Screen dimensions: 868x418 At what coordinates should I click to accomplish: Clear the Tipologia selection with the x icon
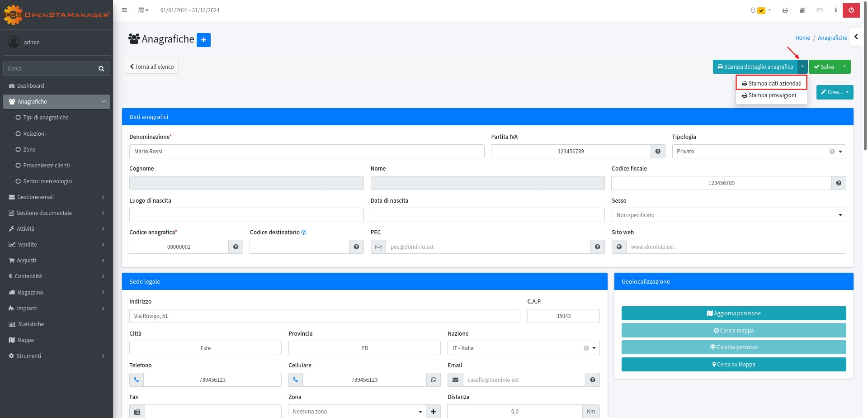(832, 152)
